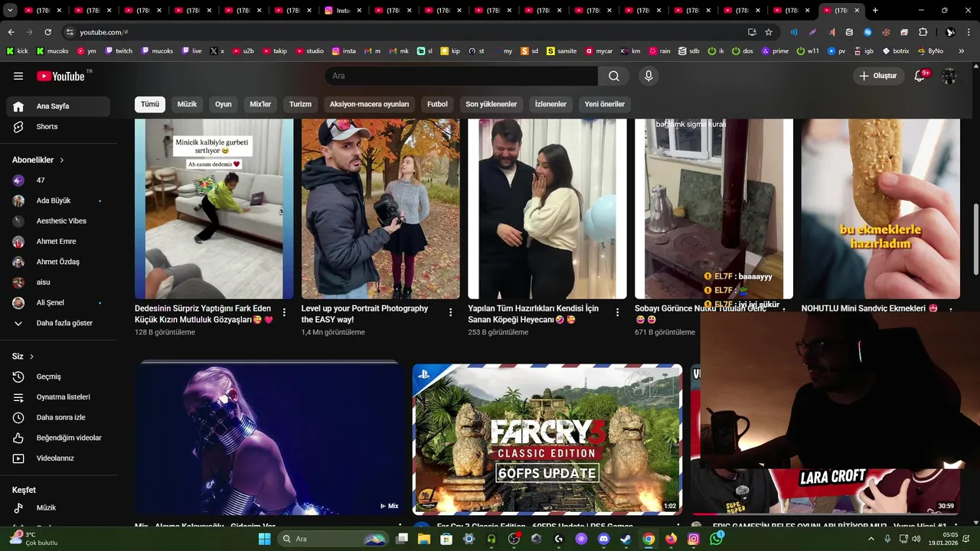This screenshot has width=980, height=551.
Task: Open Daha sonra izle list
Action: [58, 418]
